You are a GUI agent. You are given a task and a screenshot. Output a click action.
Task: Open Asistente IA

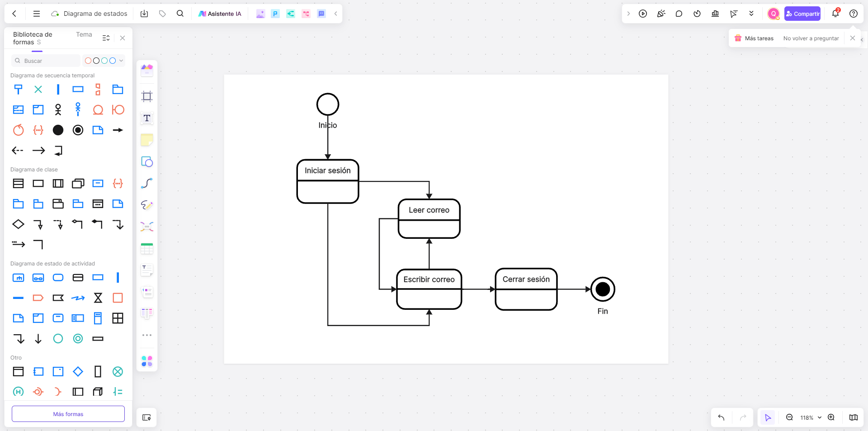click(x=220, y=14)
